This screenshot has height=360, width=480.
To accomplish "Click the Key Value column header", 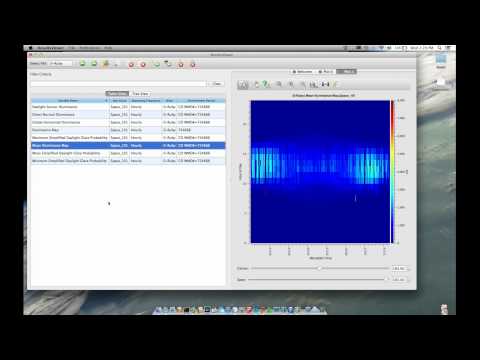I will [119, 100].
